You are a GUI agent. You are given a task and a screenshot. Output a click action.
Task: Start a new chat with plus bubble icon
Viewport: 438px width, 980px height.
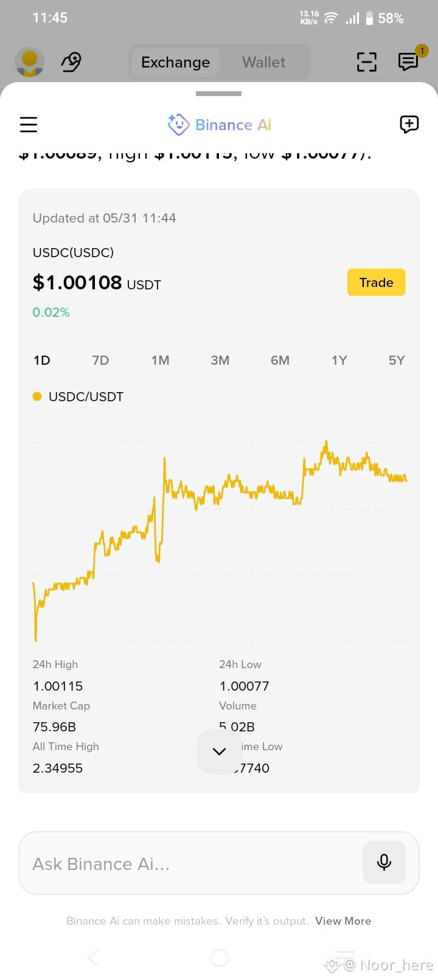(x=409, y=125)
